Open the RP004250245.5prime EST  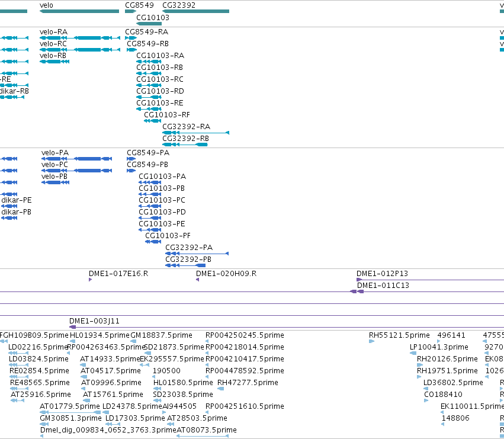click(207, 341)
